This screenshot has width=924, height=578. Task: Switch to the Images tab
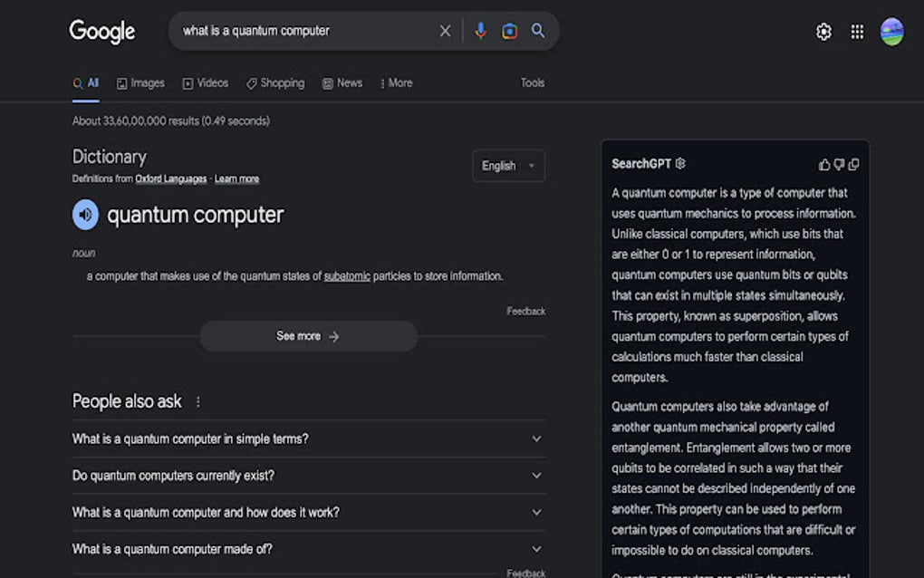point(140,82)
